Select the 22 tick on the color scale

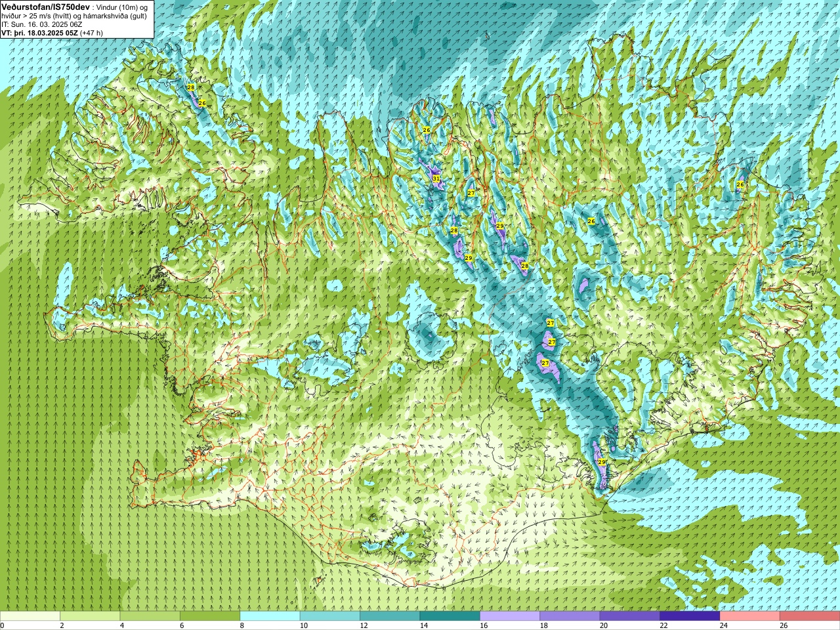(x=663, y=625)
